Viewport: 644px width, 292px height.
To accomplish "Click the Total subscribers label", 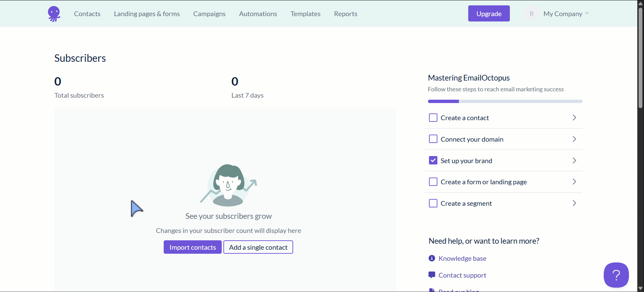I will (x=79, y=95).
